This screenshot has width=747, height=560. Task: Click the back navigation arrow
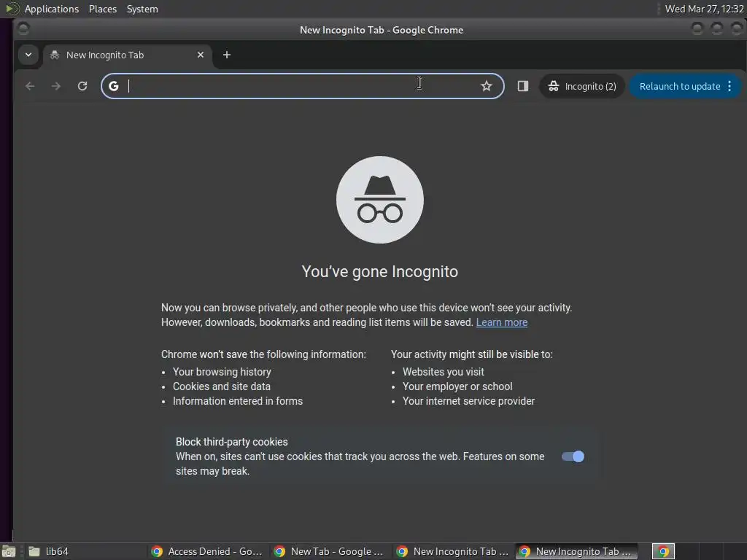(x=30, y=86)
